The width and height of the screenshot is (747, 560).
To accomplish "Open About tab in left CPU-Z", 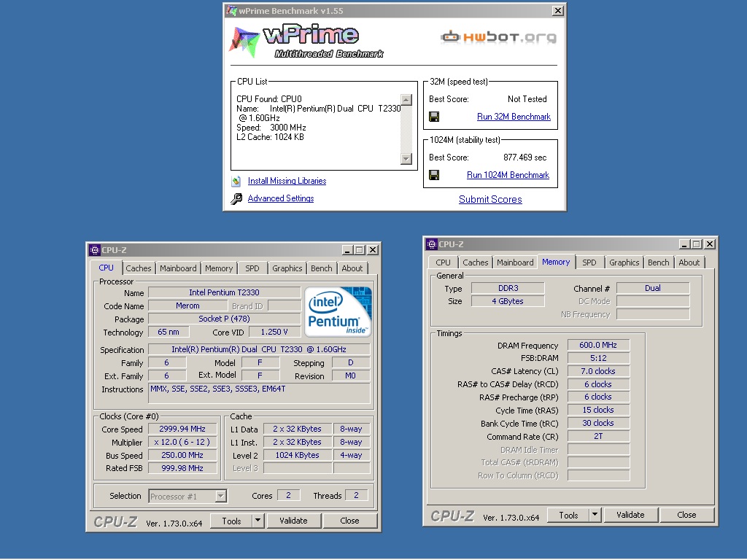I will click(352, 268).
